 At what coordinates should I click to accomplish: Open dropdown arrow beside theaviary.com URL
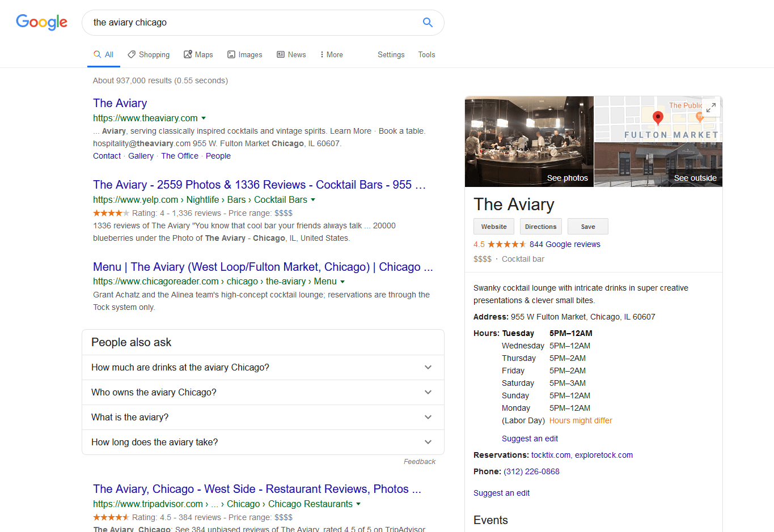(204, 118)
